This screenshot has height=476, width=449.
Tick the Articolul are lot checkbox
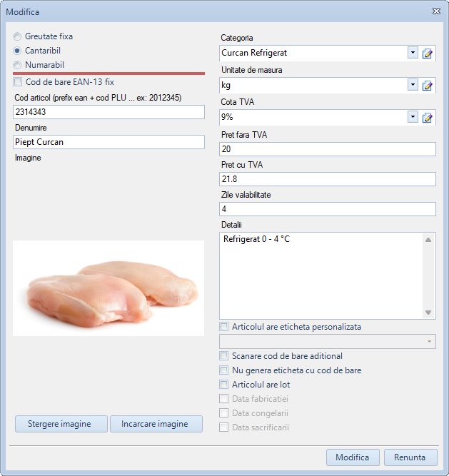pos(224,385)
